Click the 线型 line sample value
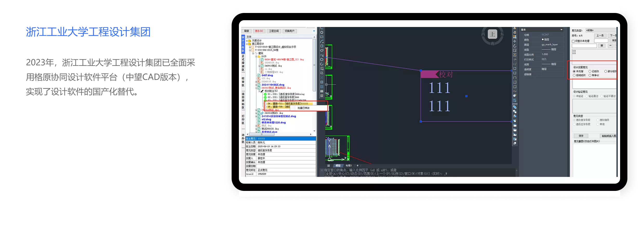 click(549, 50)
